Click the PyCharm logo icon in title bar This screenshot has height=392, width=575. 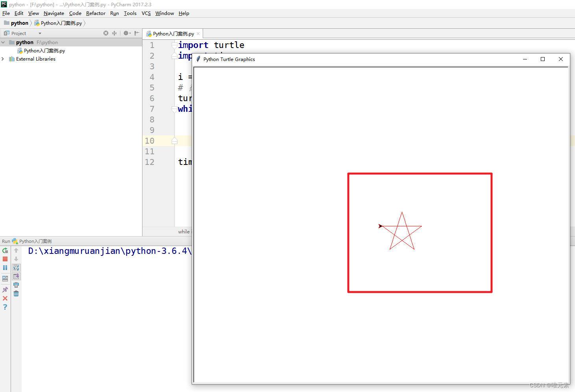[4, 4]
